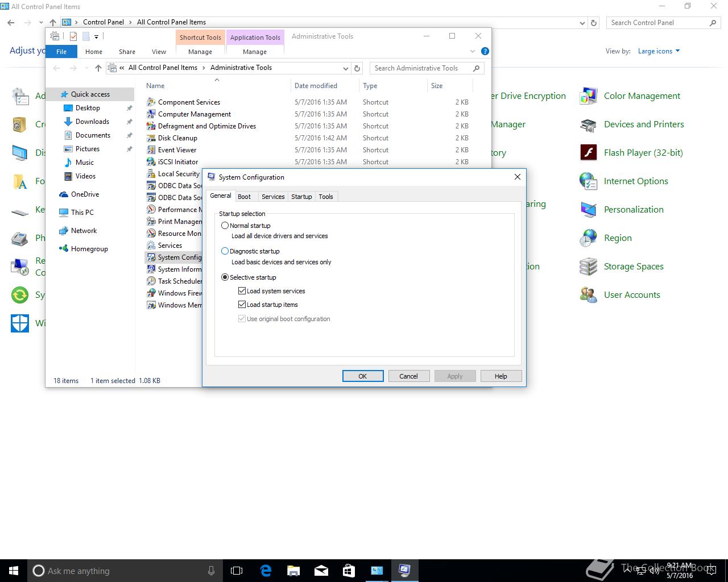
Task: Switch to Tools tab
Action: (x=326, y=197)
